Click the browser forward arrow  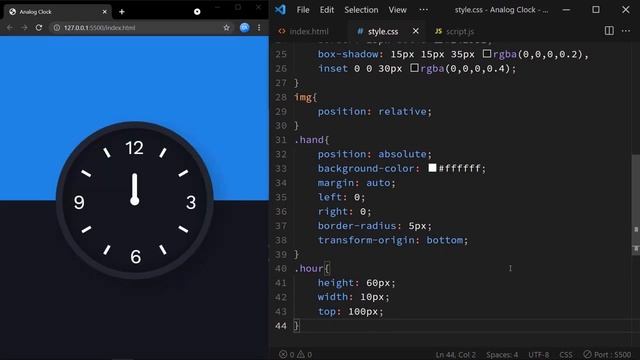[24, 28]
